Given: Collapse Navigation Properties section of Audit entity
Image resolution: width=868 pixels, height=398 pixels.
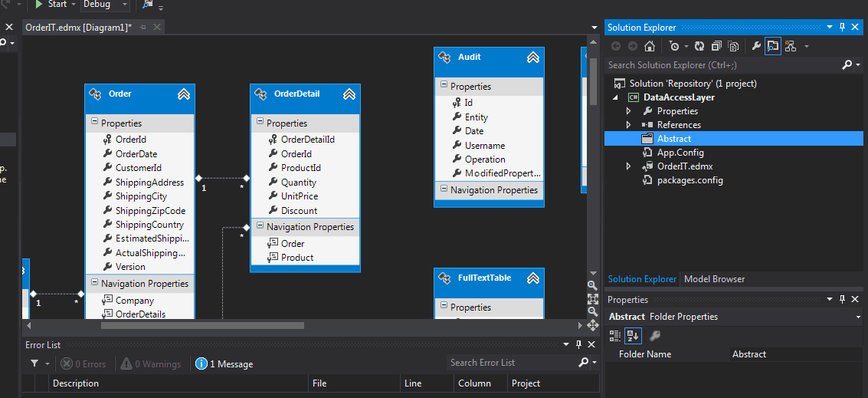Looking at the screenshot, I should [x=444, y=189].
